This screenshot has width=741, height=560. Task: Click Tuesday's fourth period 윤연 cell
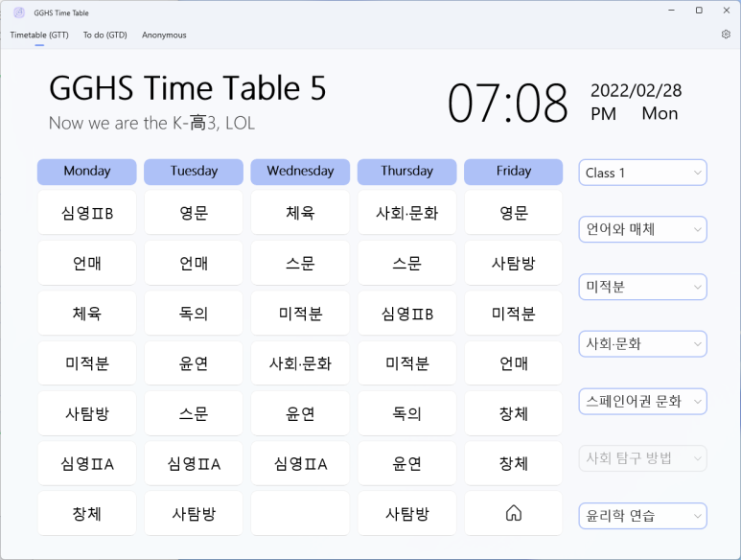194,362
